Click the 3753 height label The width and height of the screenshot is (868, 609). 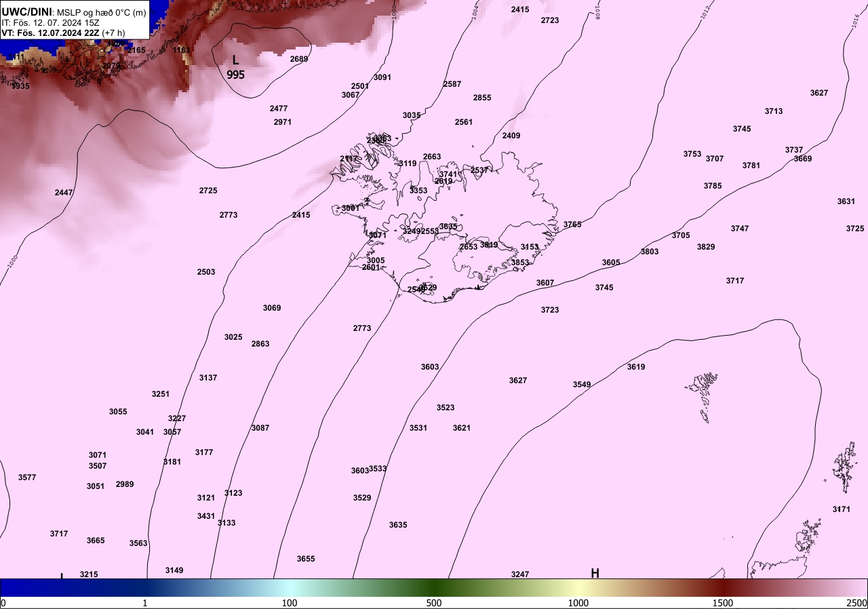(x=692, y=154)
